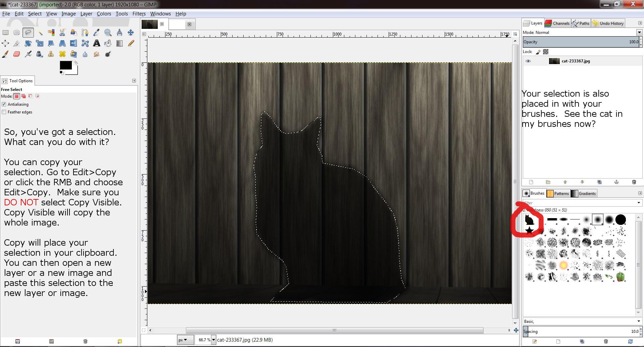
Task: Open the layer Mode Normal dropdown
Action: click(639, 33)
